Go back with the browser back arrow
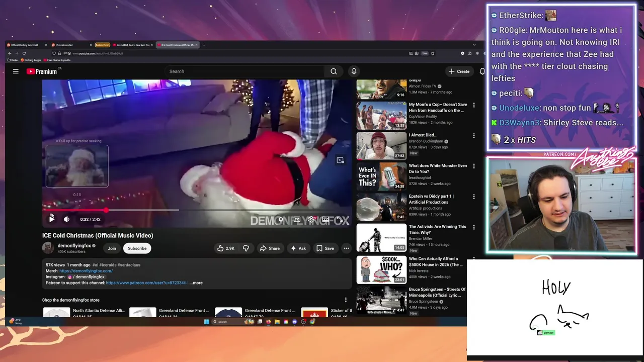The width and height of the screenshot is (644, 362). (10, 53)
